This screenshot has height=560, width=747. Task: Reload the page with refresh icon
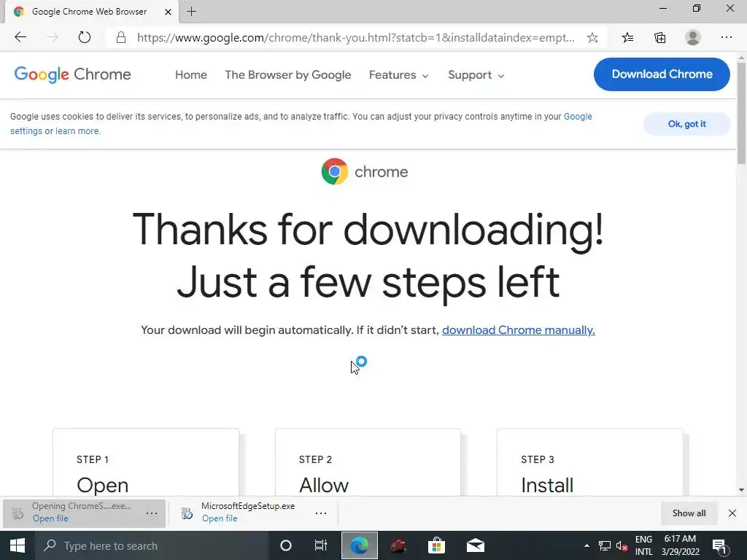click(x=85, y=37)
